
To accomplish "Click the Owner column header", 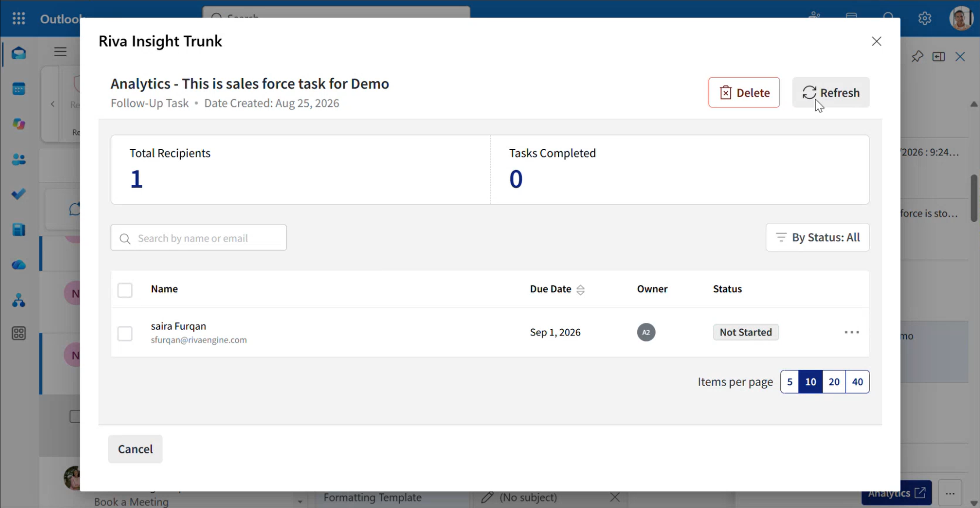I will click(x=652, y=289).
